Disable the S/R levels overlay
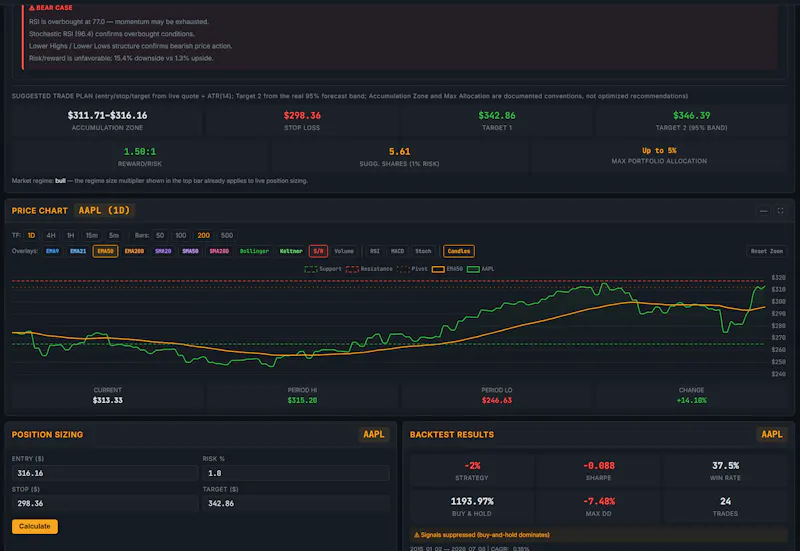 click(318, 251)
